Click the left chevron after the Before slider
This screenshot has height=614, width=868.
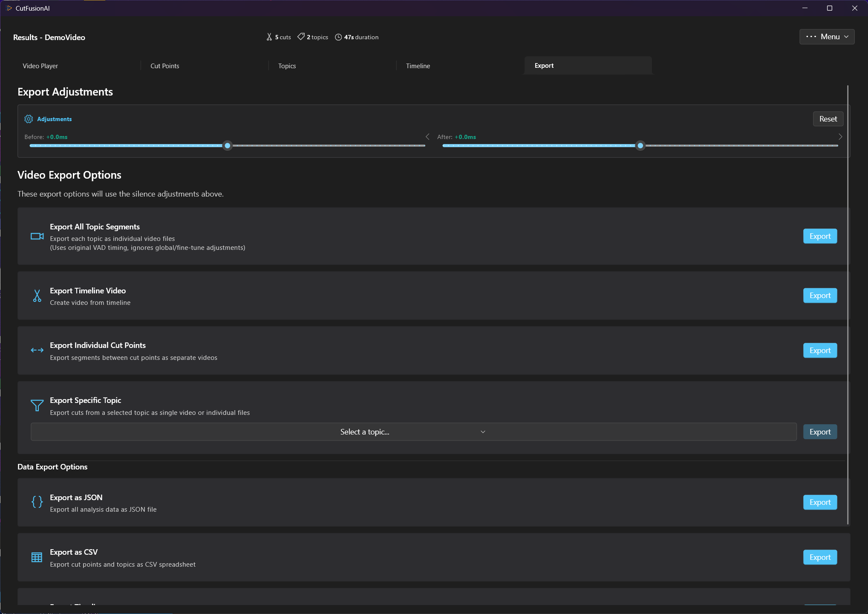(427, 136)
